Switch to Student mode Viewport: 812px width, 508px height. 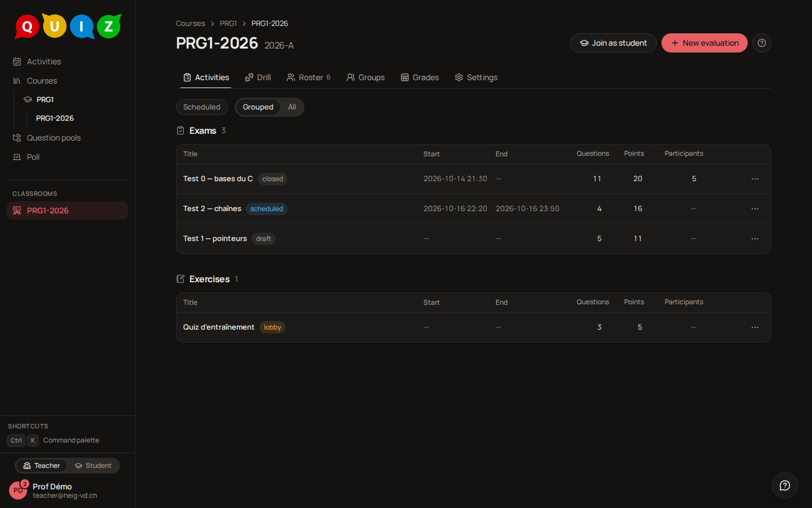coord(93,466)
